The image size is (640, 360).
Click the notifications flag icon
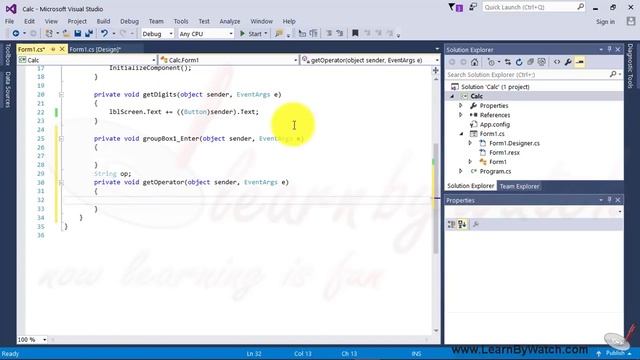[455, 7]
